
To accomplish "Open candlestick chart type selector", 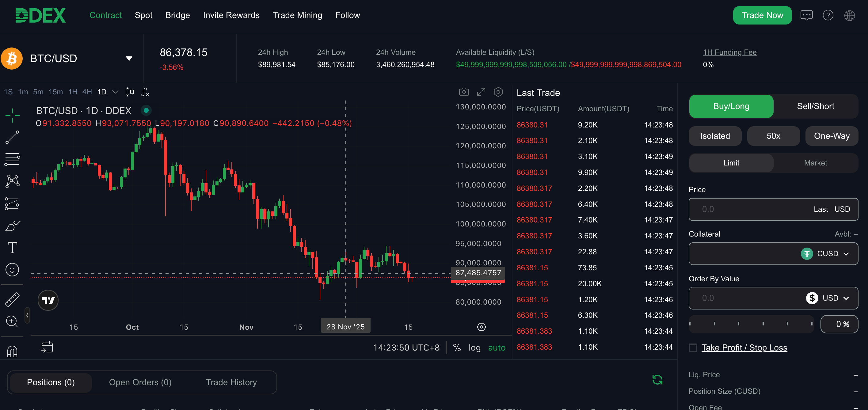I will (x=130, y=92).
